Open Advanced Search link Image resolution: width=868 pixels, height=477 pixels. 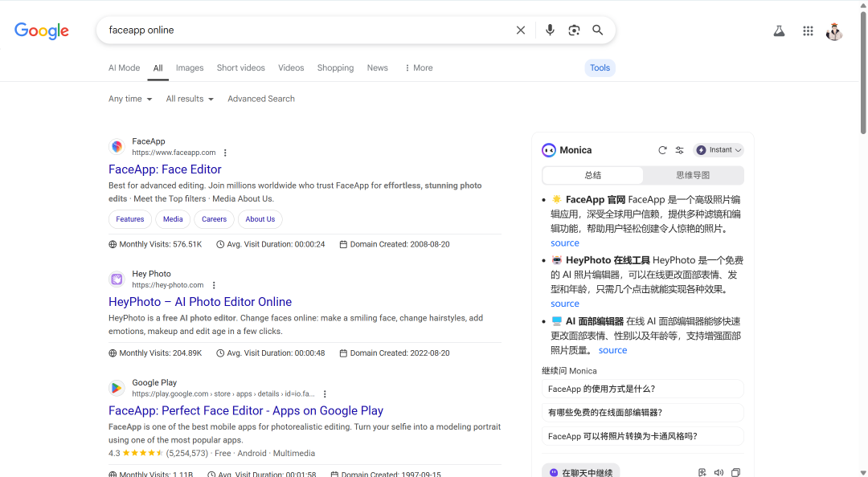261,99
